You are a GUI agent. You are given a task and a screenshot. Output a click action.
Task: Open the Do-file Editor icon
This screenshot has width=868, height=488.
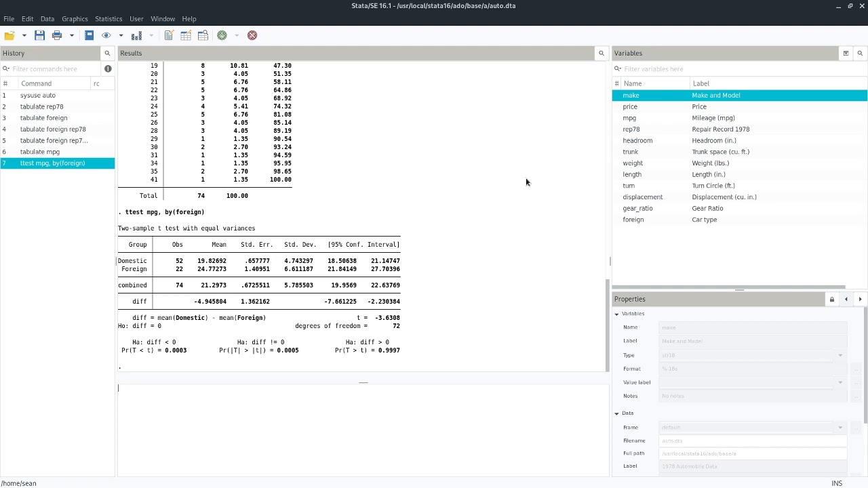pyautogui.click(x=168, y=35)
